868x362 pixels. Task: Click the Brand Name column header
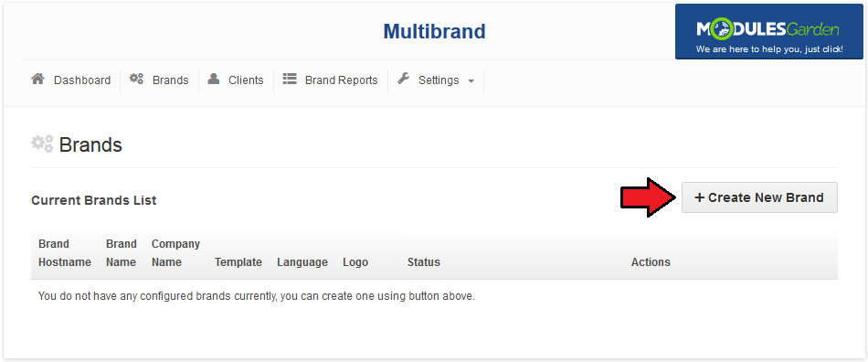click(122, 253)
